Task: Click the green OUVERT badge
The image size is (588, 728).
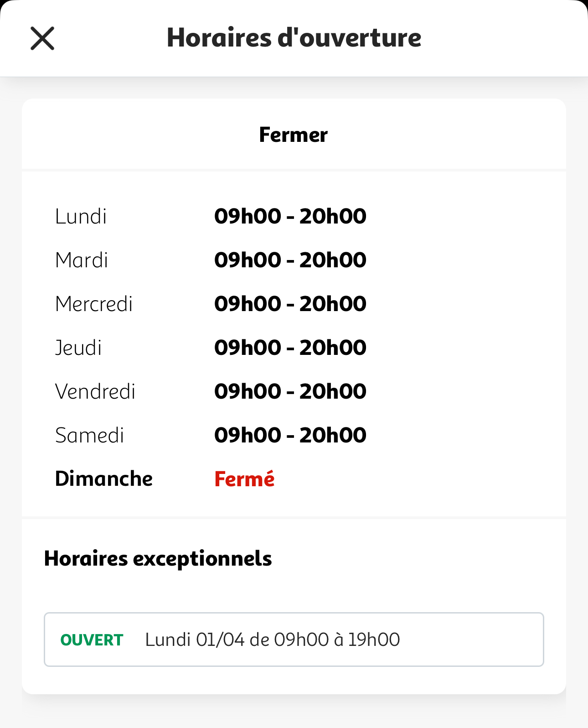Action: 92,640
